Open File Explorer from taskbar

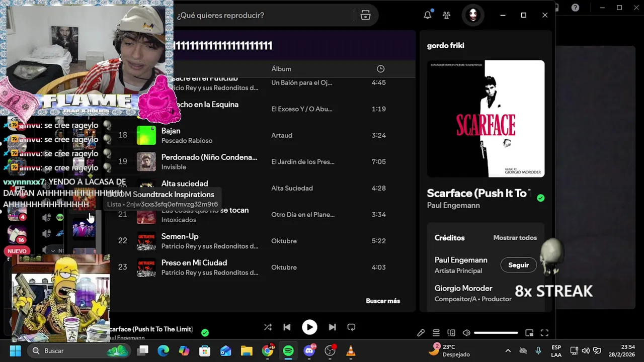(x=246, y=350)
